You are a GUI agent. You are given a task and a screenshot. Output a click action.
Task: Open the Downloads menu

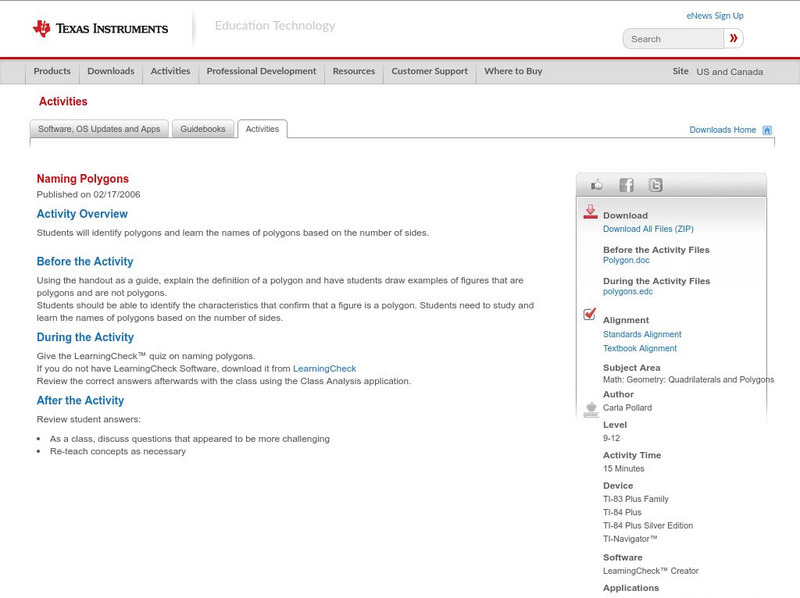pos(111,71)
